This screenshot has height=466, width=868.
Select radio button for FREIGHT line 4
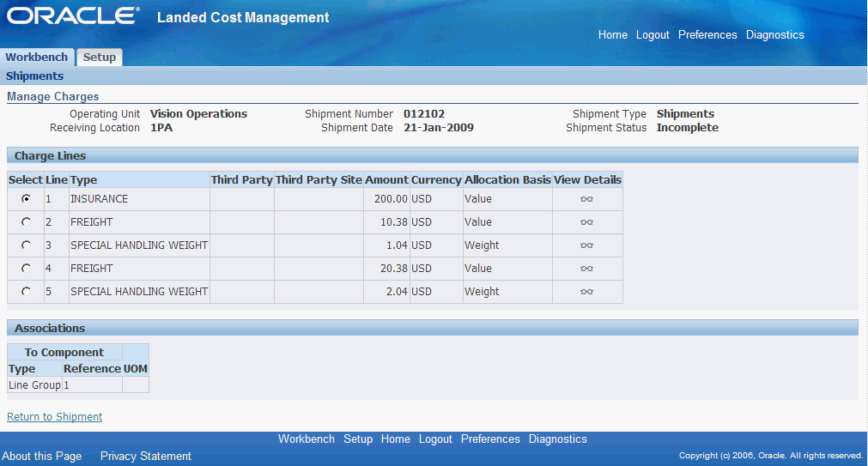click(x=26, y=268)
